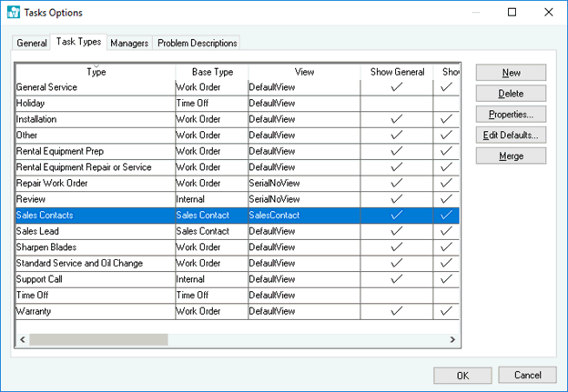
Task: Click the scroll right arrow of the list
Action: click(x=452, y=339)
